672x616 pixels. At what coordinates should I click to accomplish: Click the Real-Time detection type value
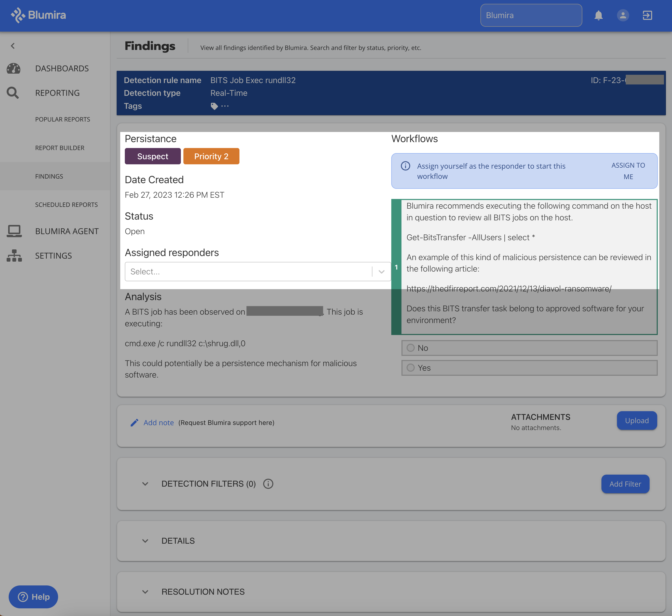click(229, 93)
